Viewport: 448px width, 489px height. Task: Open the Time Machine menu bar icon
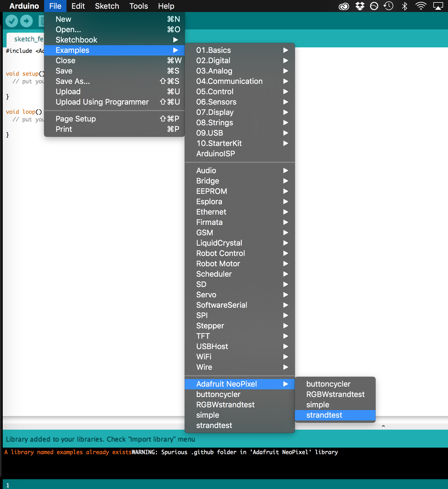tap(389, 6)
